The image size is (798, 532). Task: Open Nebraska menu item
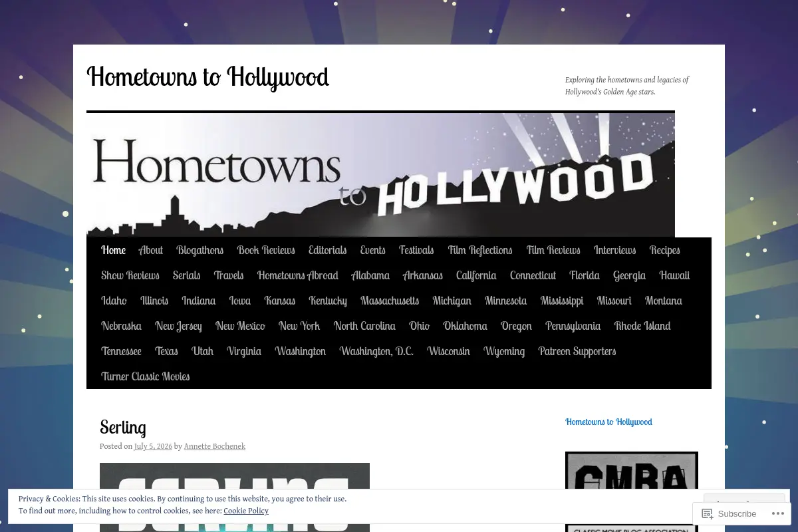[x=121, y=326]
